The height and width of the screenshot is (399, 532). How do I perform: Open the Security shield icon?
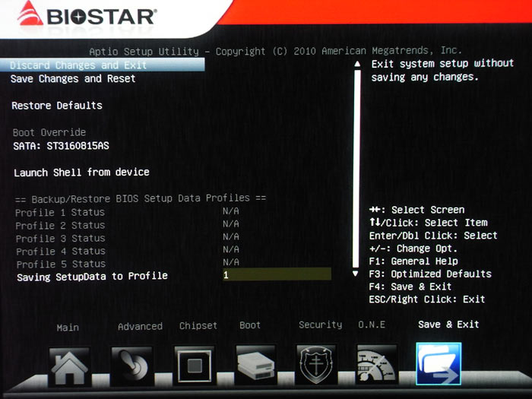point(316,365)
